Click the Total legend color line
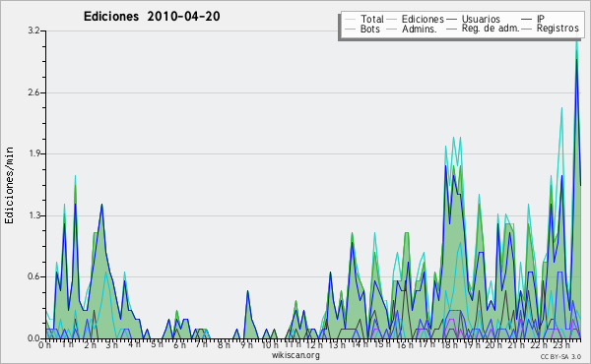Viewport: 591px width, 364px height. (x=350, y=19)
